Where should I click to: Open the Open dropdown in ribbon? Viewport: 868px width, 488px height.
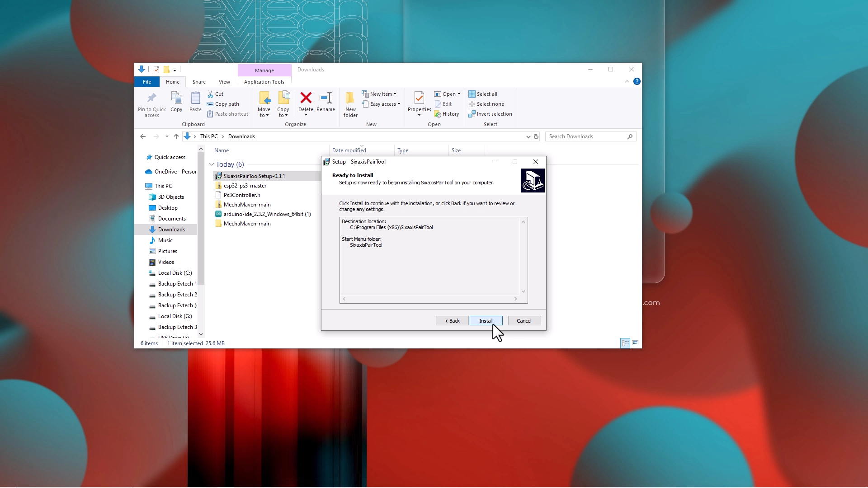447,94
